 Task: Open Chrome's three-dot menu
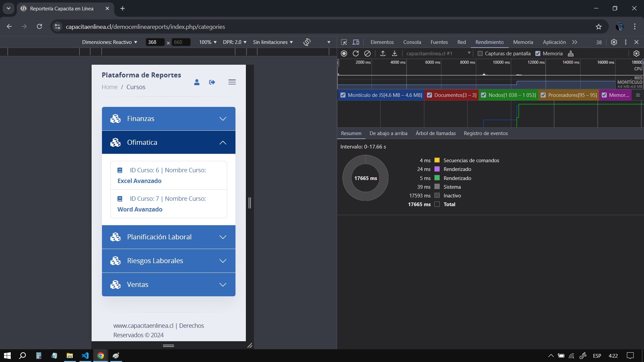click(635, 26)
